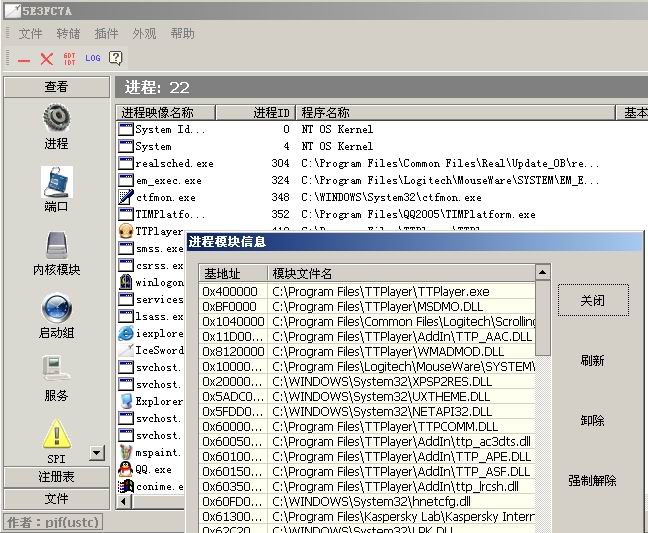This screenshot has height=533, width=648.
Task: Select module row UXTHEME.DLL
Action: [367, 397]
